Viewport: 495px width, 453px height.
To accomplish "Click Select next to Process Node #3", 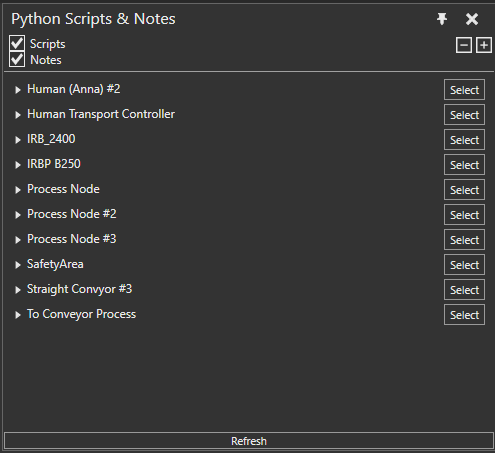I will [x=464, y=240].
